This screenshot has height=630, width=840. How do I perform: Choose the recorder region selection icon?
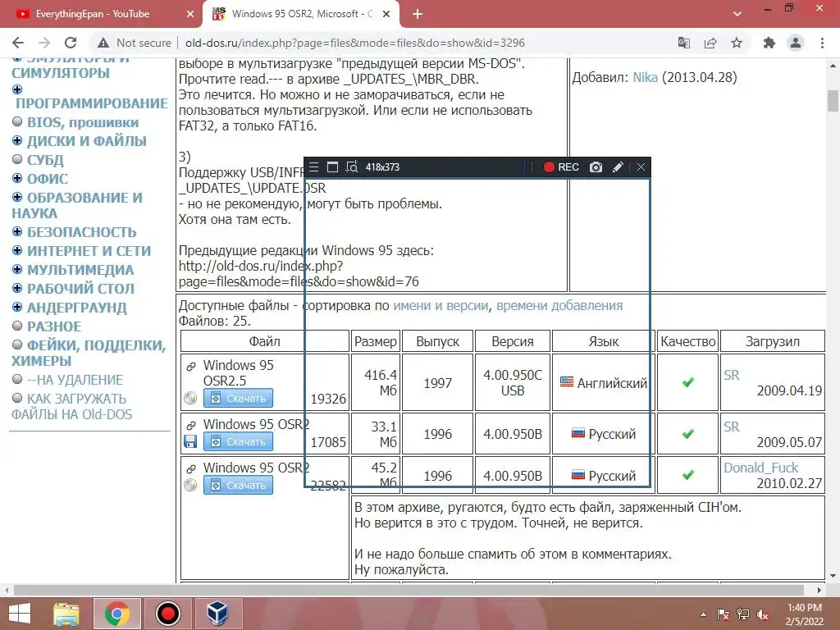tap(351, 167)
